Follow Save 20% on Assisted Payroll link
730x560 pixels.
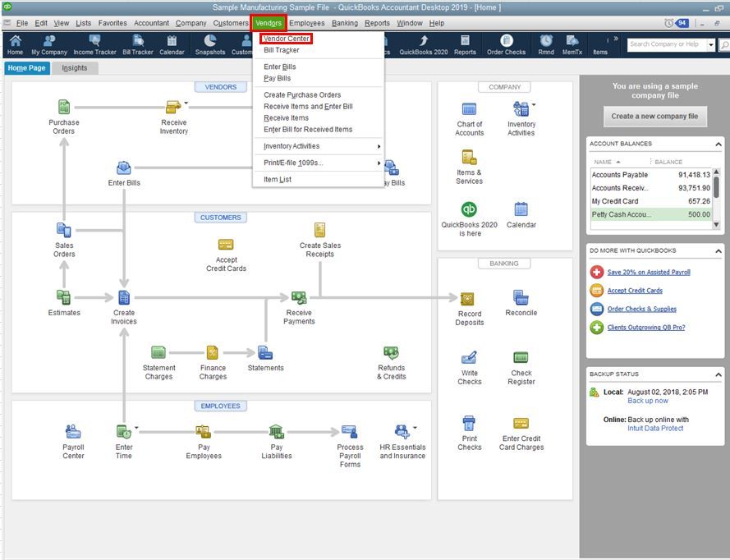pyautogui.click(x=649, y=273)
